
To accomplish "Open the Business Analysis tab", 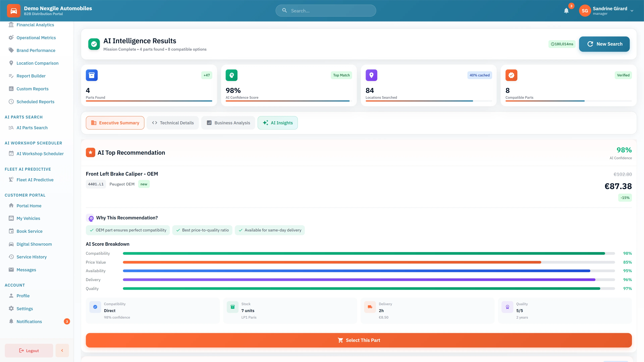I will [x=228, y=123].
